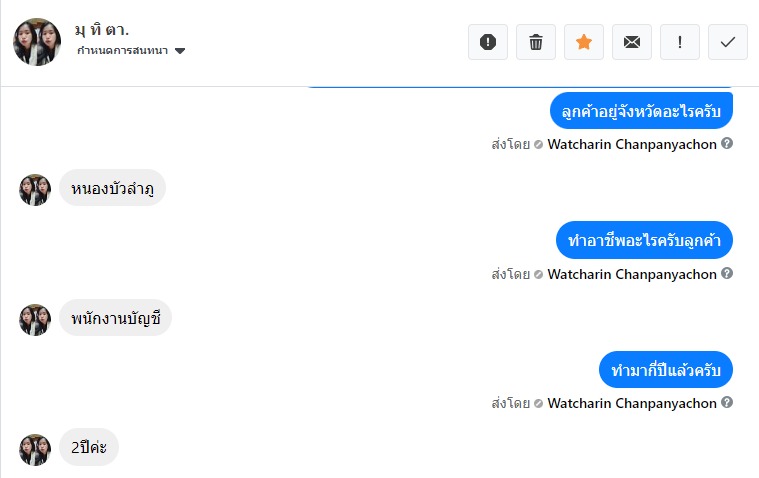Click help icon beside first Watcharin Chanpanyachon

(727, 144)
